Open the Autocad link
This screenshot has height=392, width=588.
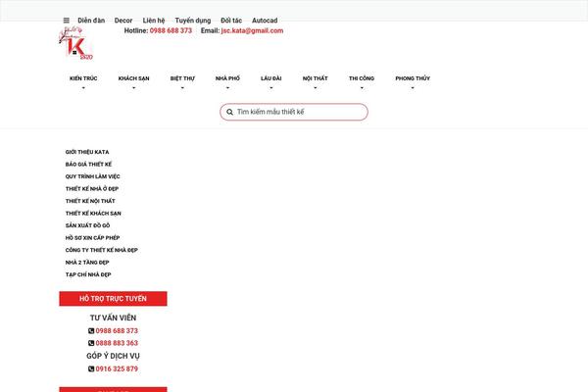tap(265, 21)
